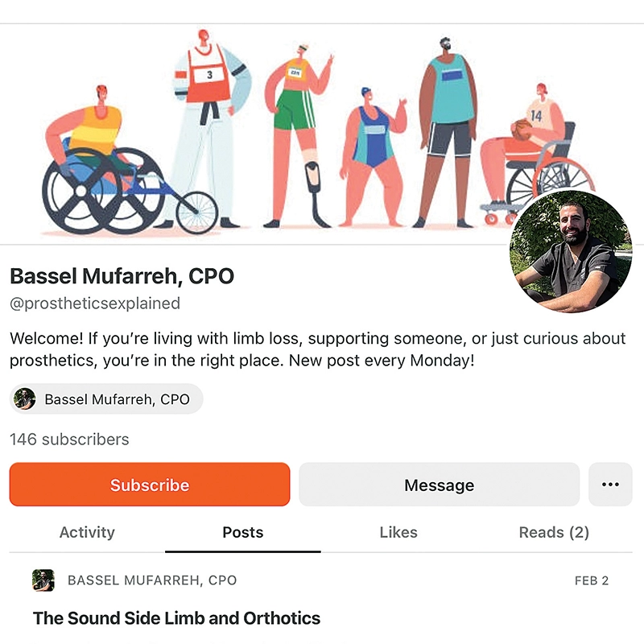
Task: Click the post author avatar beside BASSEL MUFARREH
Action: [x=43, y=580]
